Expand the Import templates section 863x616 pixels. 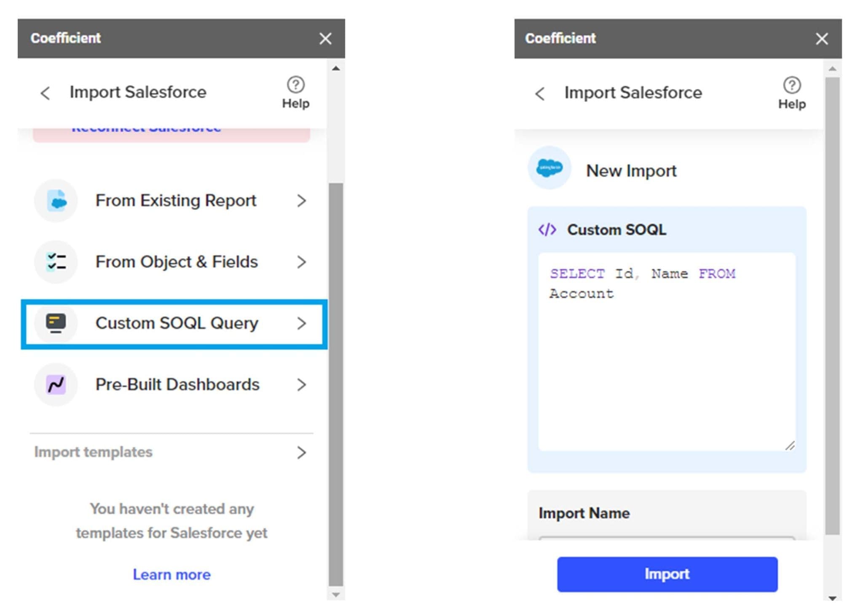click(x=302, y=453)
